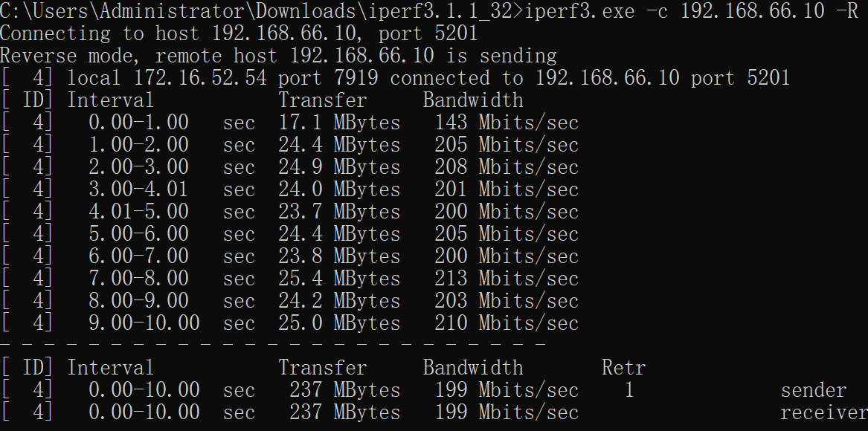
Task: Click the first Interval column header
Action: coord(110,100)
